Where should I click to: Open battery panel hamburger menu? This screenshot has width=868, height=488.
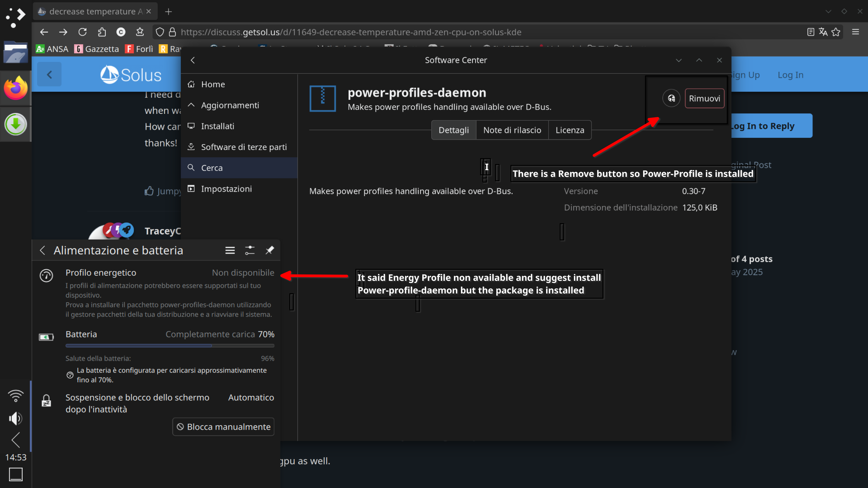(230, 250)
